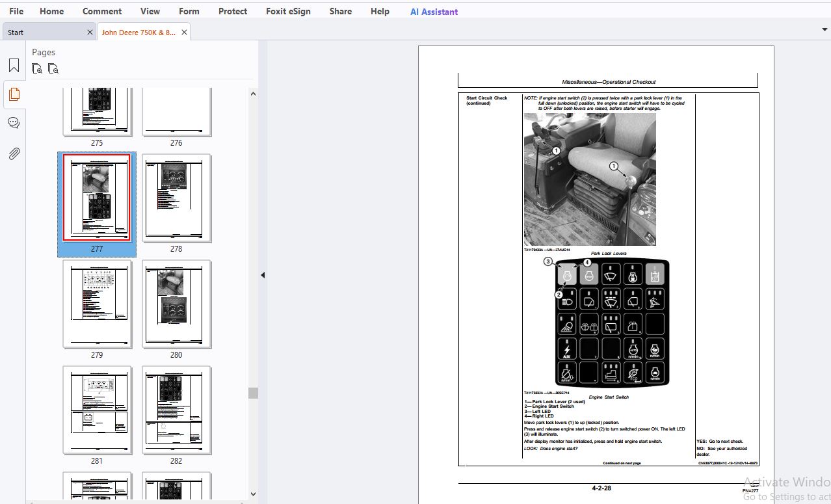Select the Pages panel icon
This screenshot has width=831, height=504.
(x=14, y=94)
